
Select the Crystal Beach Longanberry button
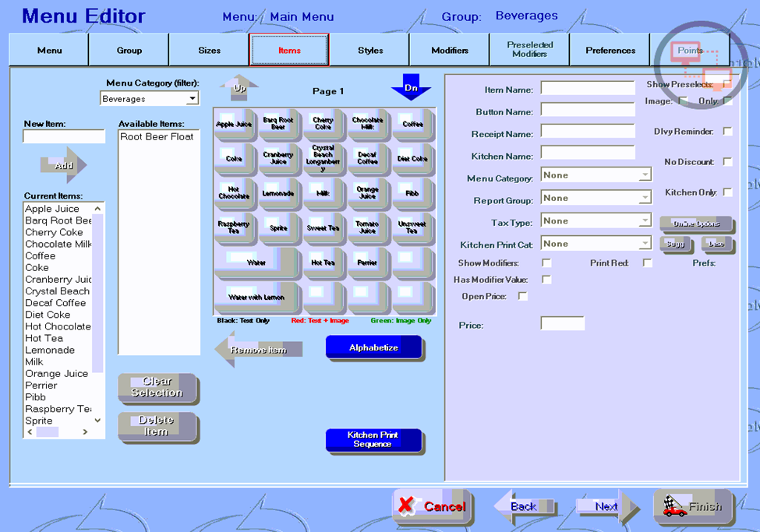click(323, 158)
